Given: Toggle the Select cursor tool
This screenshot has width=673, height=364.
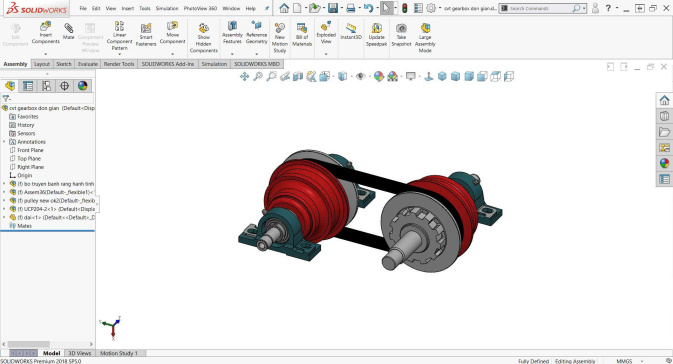Looking at the screenshot, I should pyautogui.click(x=387, y=8).
